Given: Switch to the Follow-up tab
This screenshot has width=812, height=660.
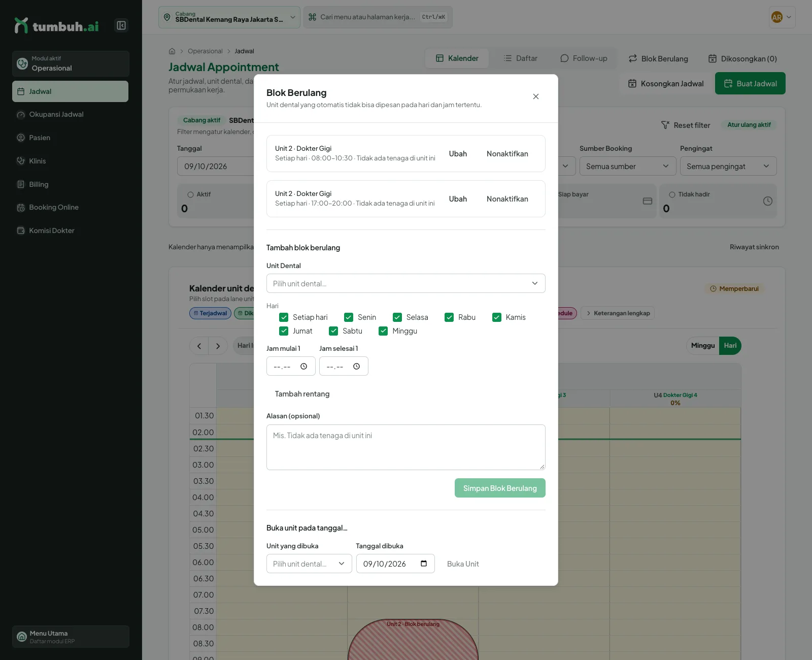Looking at the screenshot, I should (x=584, y=58).
